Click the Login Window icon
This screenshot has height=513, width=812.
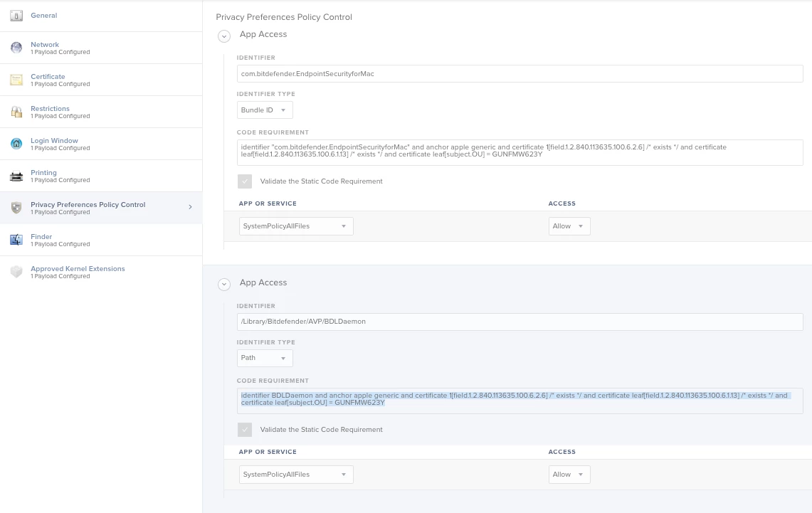pyautogui.click(x=16, y=144)
